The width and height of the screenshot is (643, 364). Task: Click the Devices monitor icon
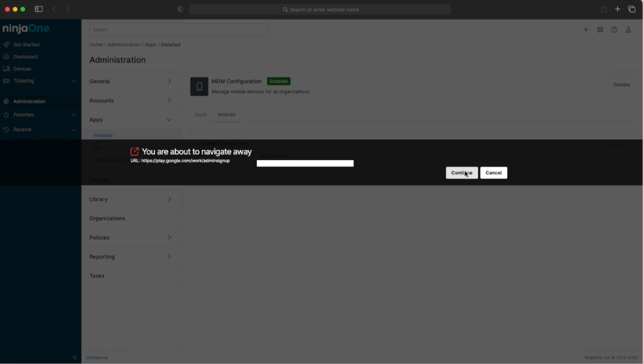(6, 69)
